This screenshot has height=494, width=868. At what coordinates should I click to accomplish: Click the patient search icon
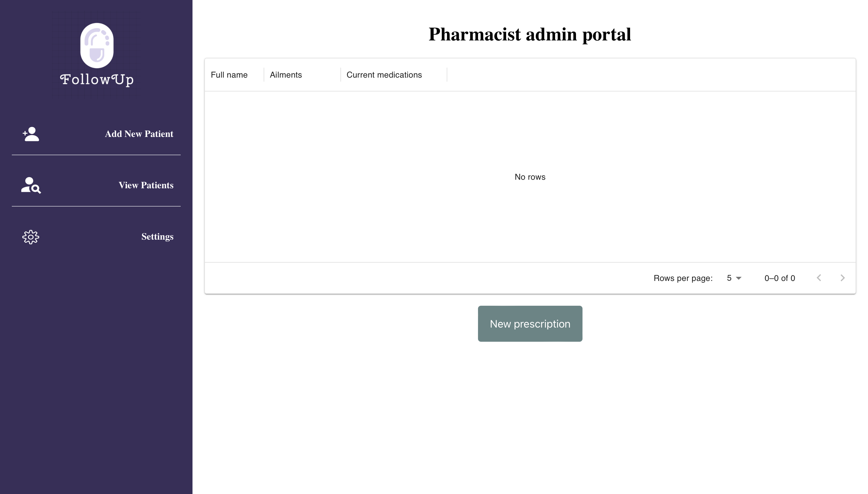tap(31, 185)
